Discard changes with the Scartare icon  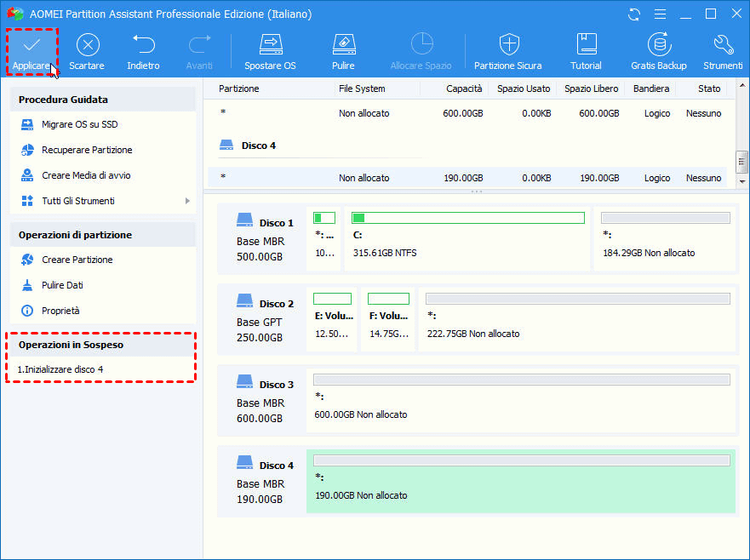87,45
